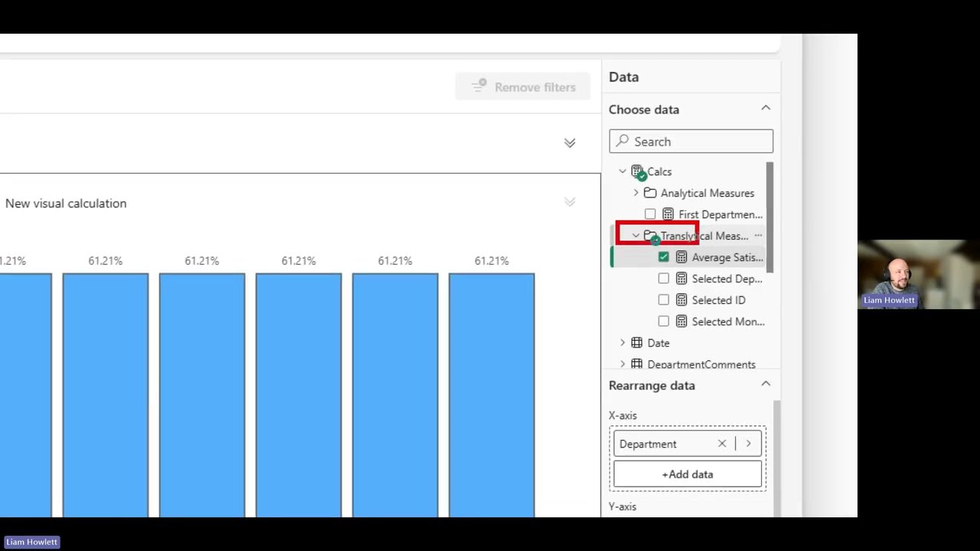Open the Department field options arrow

[748, 444]
